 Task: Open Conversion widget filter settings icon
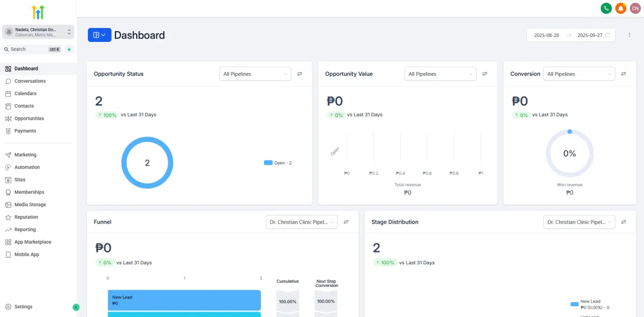coord(624,74)
